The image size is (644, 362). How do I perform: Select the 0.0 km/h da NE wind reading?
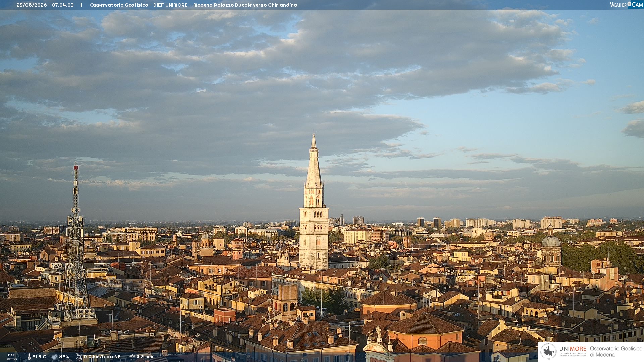point(102,357)
